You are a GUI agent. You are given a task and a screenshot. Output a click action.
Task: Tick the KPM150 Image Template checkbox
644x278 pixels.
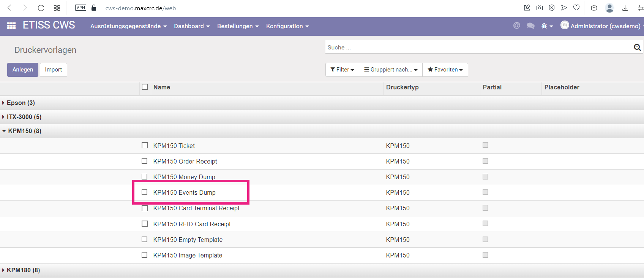(145, 255)
